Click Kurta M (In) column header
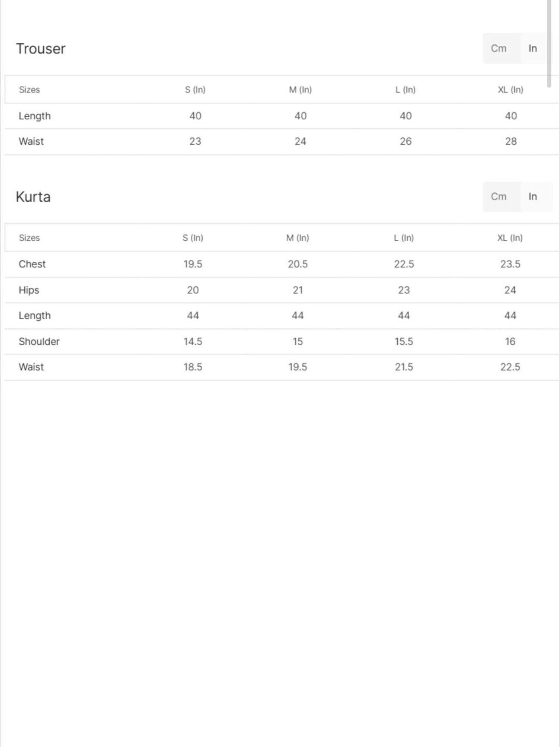 pyautogui.click(x=298, y=238)
